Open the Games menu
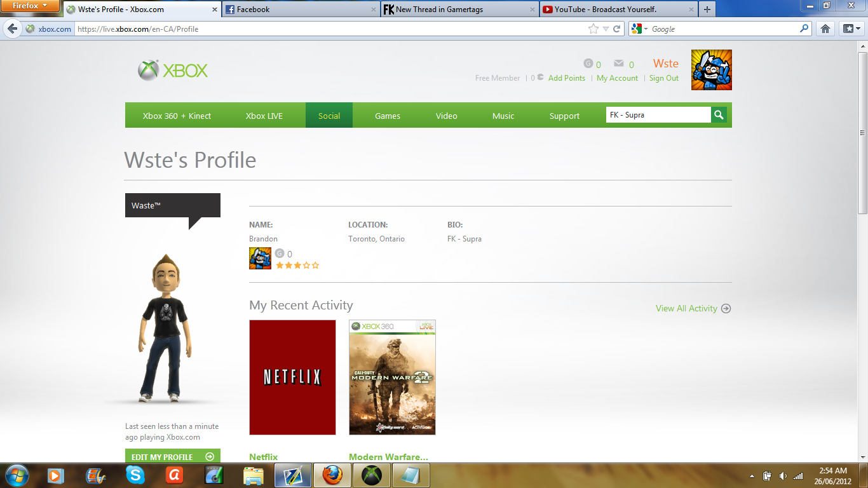The image size is (868, 488). pos(388,116)
